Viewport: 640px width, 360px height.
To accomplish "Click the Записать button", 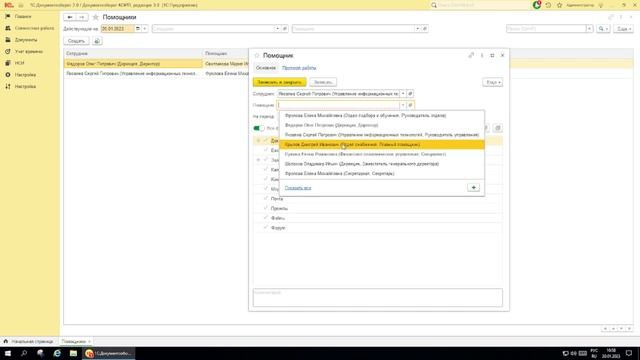I will [x=323, y=82].
